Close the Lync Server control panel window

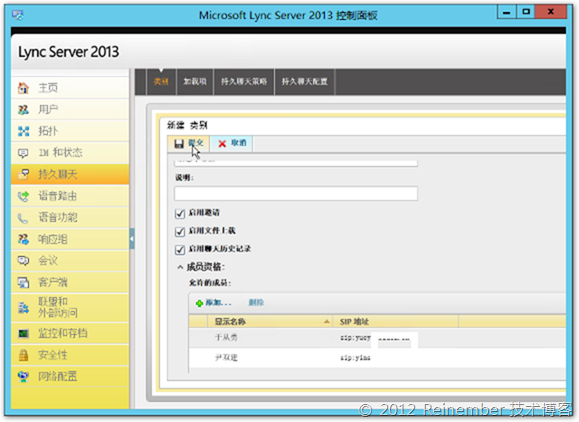point(551,12)
